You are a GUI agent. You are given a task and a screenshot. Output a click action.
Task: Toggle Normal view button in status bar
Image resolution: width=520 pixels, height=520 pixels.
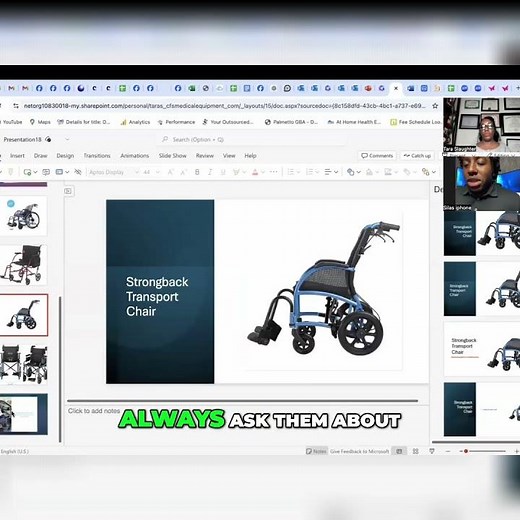399,451
